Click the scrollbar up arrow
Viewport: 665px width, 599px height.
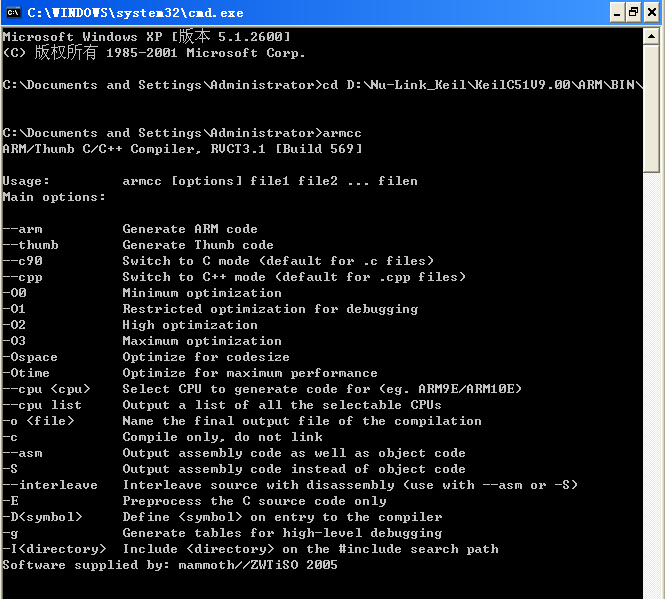(x=651, y=36)
